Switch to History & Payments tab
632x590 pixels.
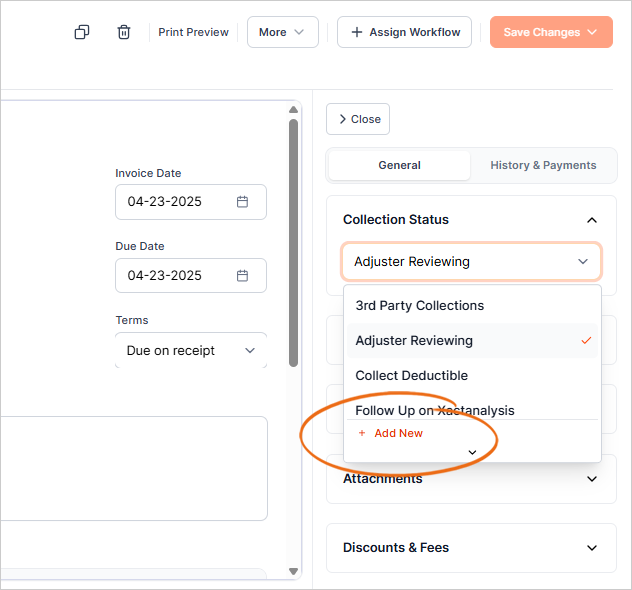(x=543, y=165)
